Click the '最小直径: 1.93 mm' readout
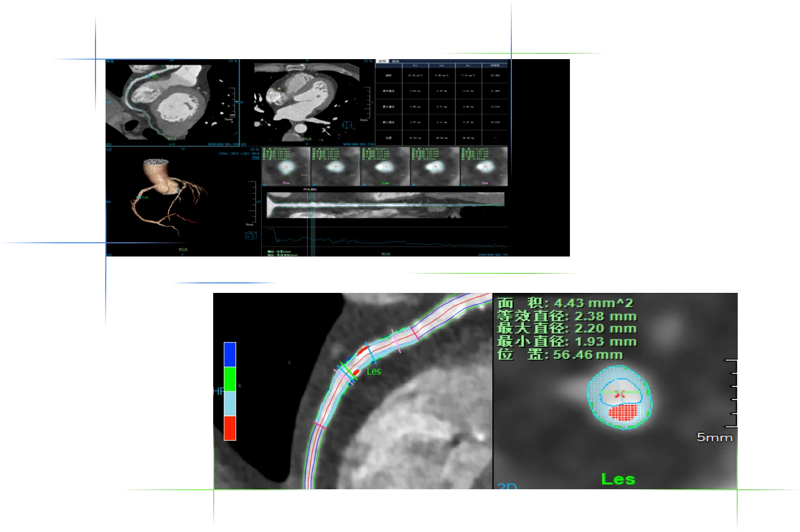This screenshot has height=532, width=800. [x=567, y=341]
